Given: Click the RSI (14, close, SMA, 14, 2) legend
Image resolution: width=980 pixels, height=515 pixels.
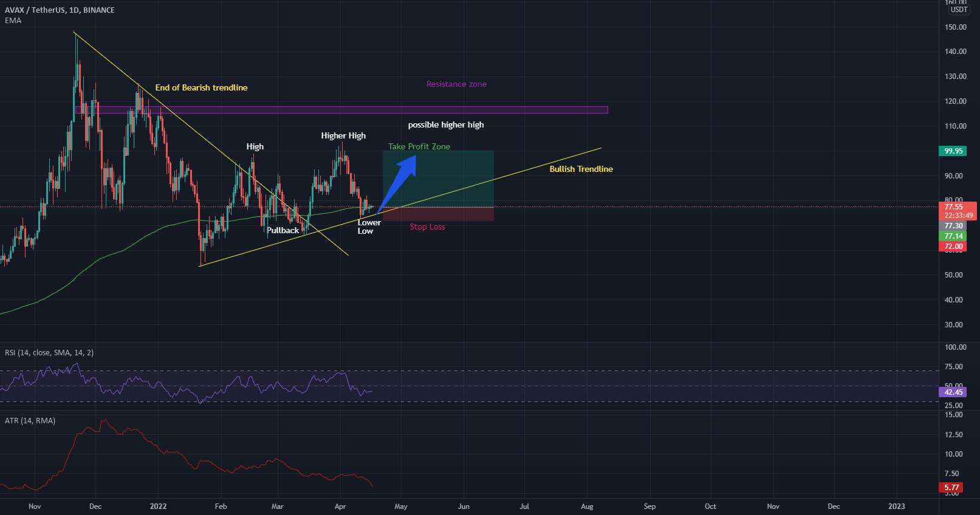Looking at the screenshot, I should [x=49, y=352].
